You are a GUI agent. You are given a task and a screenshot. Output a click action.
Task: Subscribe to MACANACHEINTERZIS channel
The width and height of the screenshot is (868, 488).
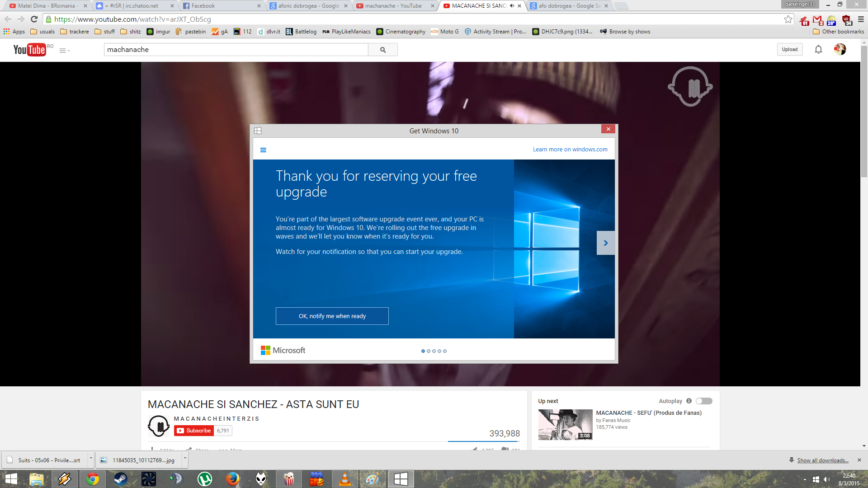click(x=194, y=431)
